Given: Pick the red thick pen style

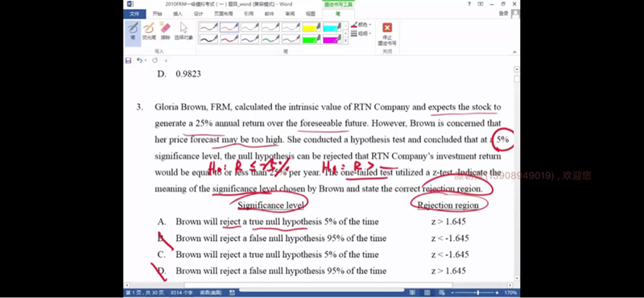Looking at the screenshot, I should pos(229,39).
